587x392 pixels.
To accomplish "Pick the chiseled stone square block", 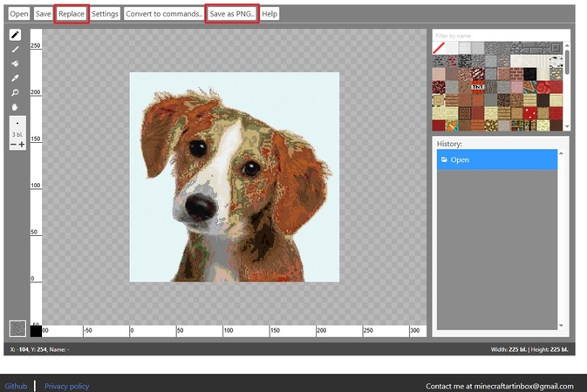I will click(x=556, y=48).
